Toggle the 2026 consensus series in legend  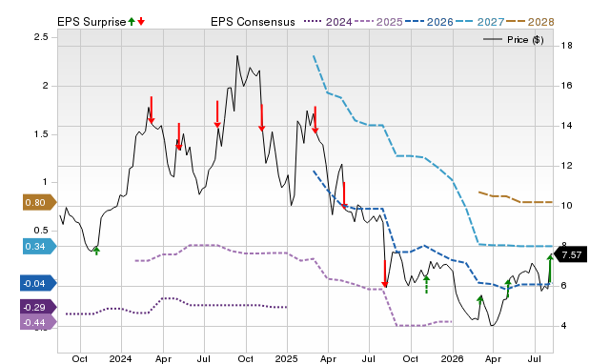point(429,22)
